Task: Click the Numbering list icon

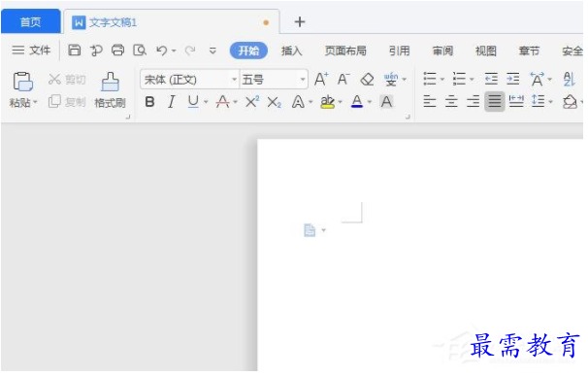Action: point(459,80)
